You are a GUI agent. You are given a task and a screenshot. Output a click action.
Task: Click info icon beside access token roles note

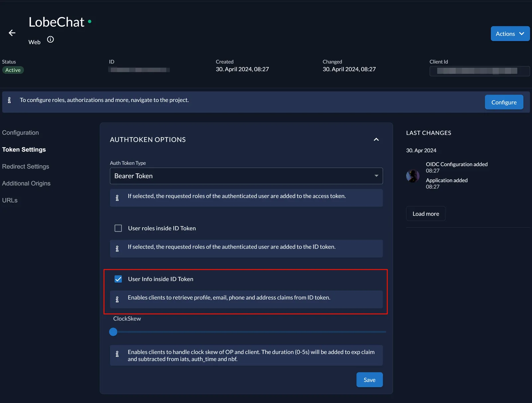point(117,198)
